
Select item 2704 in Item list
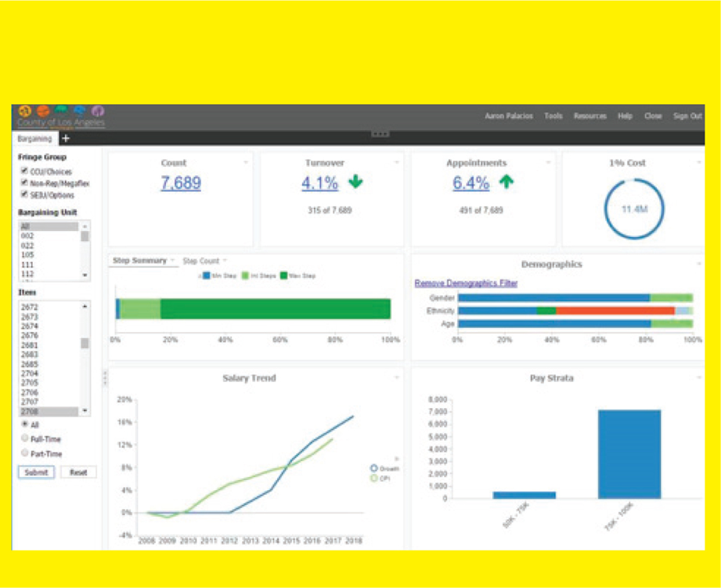tap(30, 373)
